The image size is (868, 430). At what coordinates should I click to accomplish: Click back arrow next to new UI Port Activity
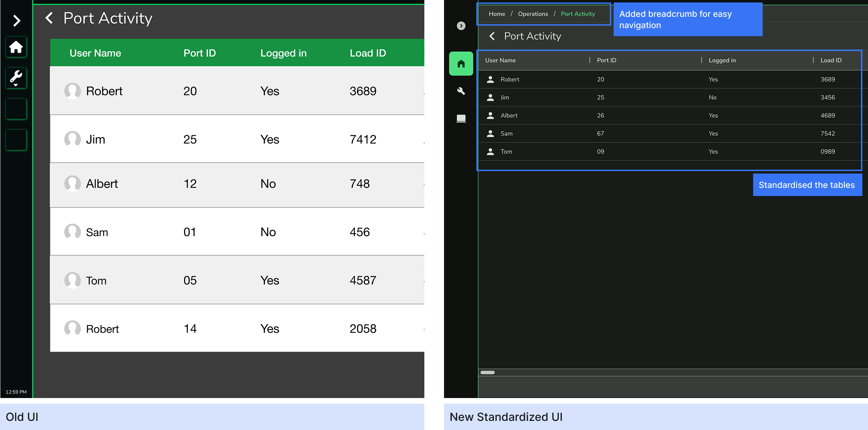[x=492, y=36]
